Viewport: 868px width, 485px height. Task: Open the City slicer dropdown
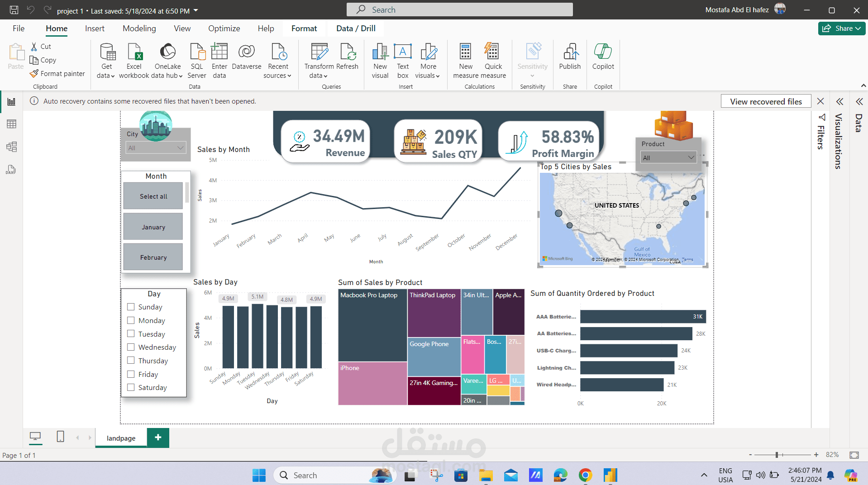(x=180, y=147)
